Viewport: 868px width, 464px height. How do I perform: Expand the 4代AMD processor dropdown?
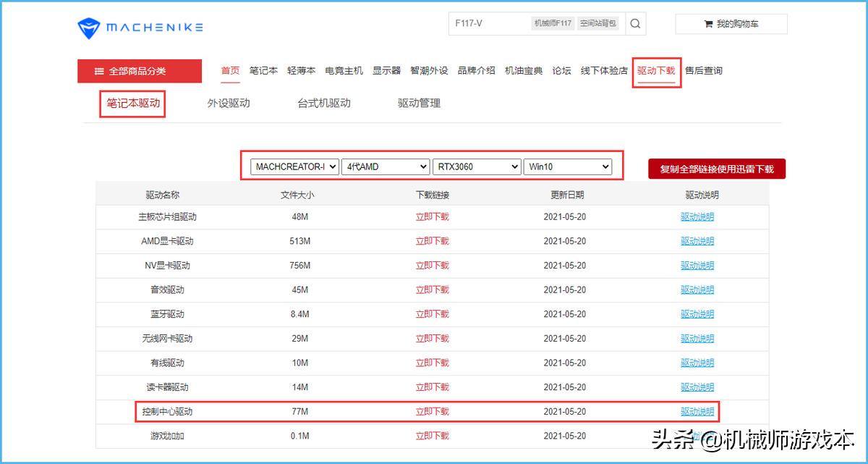[x=385, y=166]
